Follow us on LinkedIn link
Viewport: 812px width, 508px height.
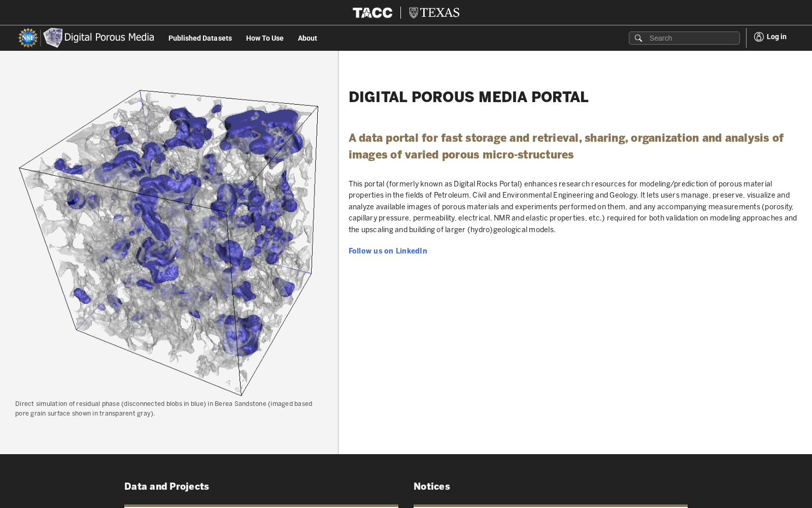pyautogui.click(x=388, y=251)
